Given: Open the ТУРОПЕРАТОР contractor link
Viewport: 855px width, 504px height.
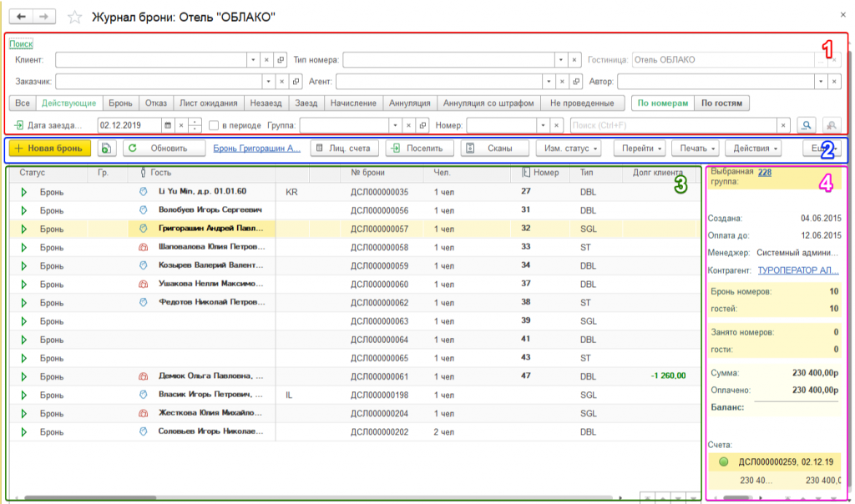Looking at the screenshot, I should click(x=800, y=270).
